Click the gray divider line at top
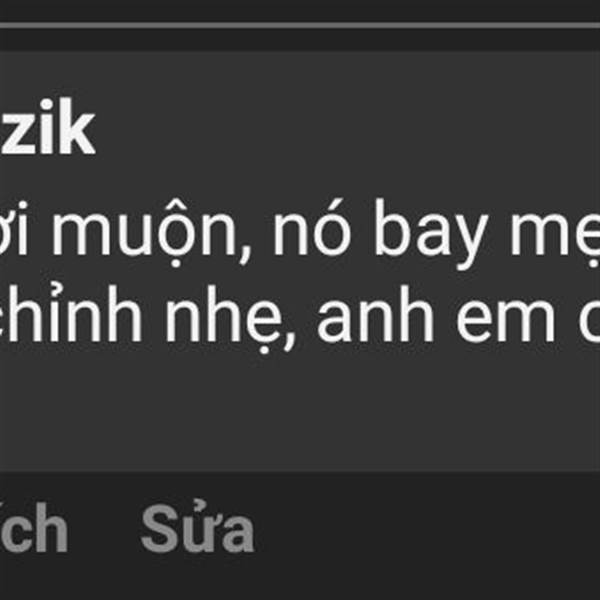The height and width of the screenshot is (600, 600). (x=300, y=25)
